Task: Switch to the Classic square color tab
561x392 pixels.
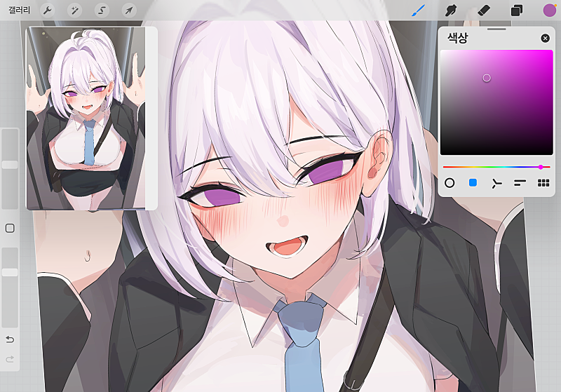Action: [473, 183]
